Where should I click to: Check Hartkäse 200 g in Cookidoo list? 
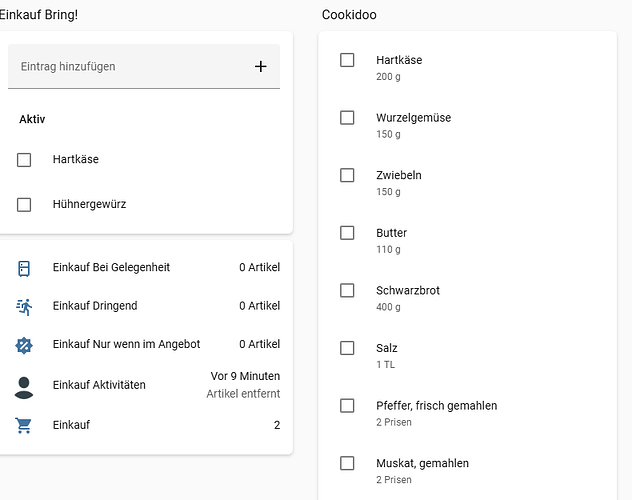(x=347, y=60)
